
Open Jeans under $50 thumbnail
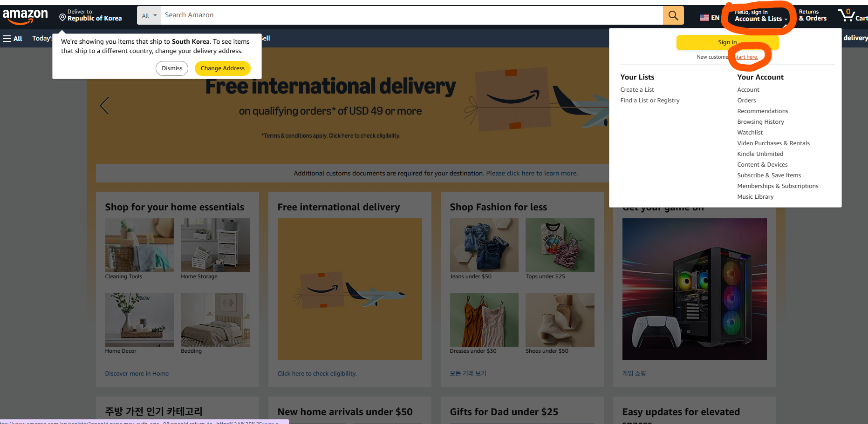[484, 245]
